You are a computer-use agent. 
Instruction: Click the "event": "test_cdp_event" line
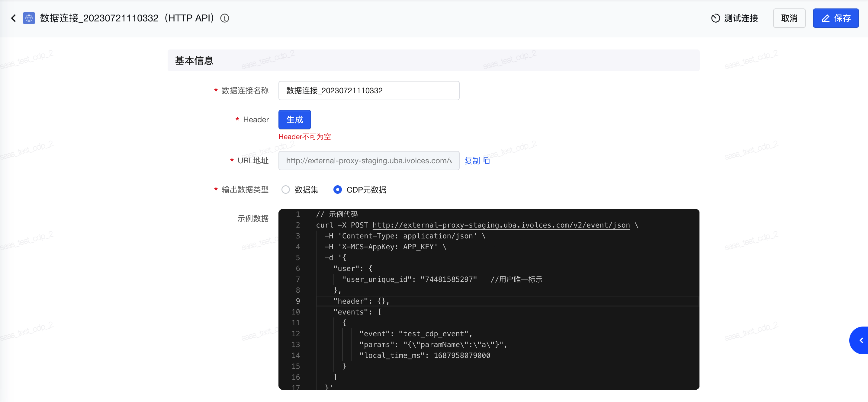[416, 334]
